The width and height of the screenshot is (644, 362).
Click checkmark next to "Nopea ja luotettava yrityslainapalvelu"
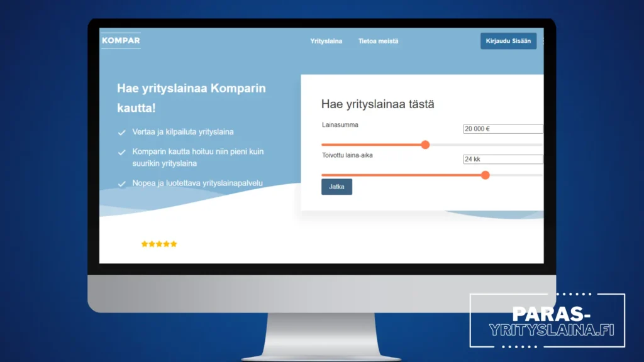point(121,184)
